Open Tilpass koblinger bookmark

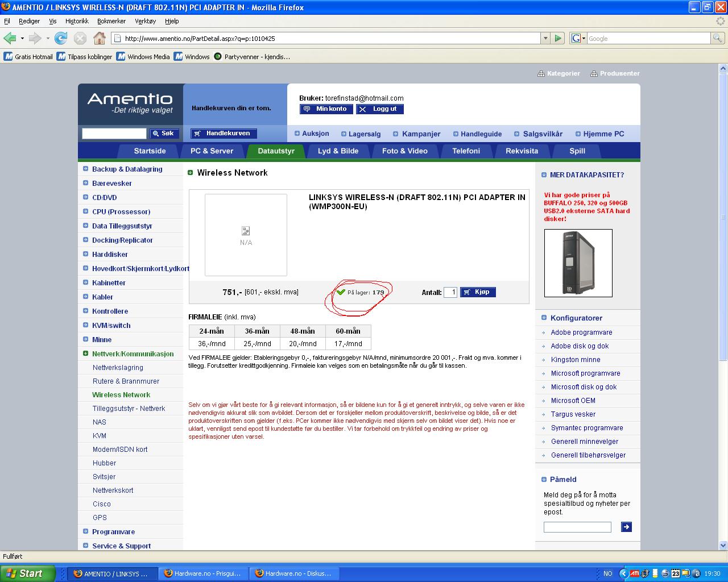tap(85, 56)
